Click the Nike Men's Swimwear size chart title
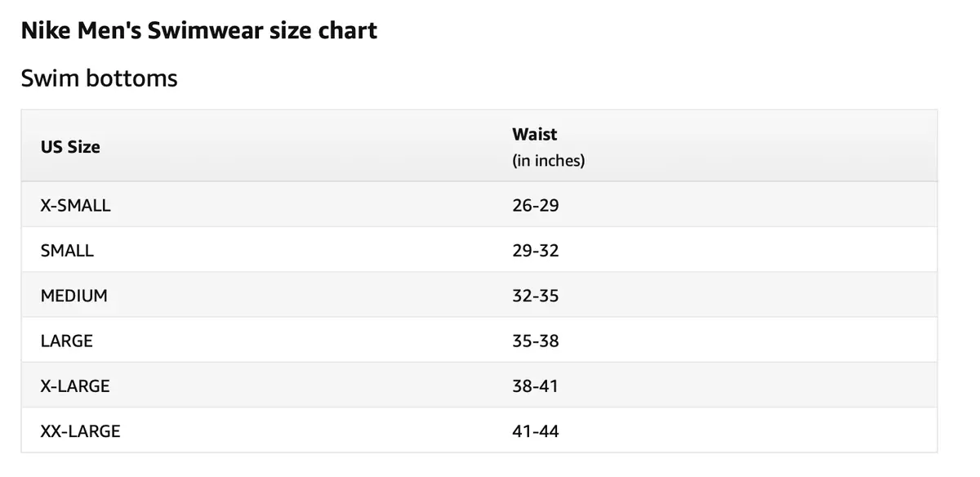980x477 pixels. coord(198,31)
